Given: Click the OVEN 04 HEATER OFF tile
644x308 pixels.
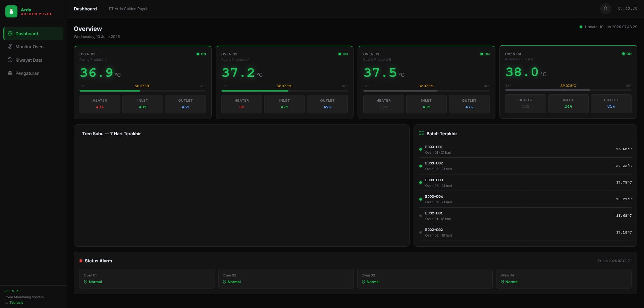Looking at the screenshot, I should (526, 104).
